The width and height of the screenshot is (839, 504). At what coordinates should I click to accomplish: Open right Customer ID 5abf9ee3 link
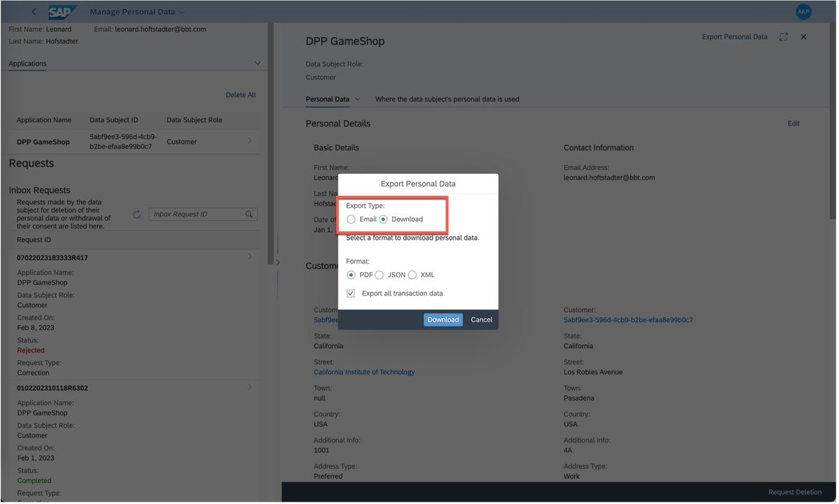[629, 320]
